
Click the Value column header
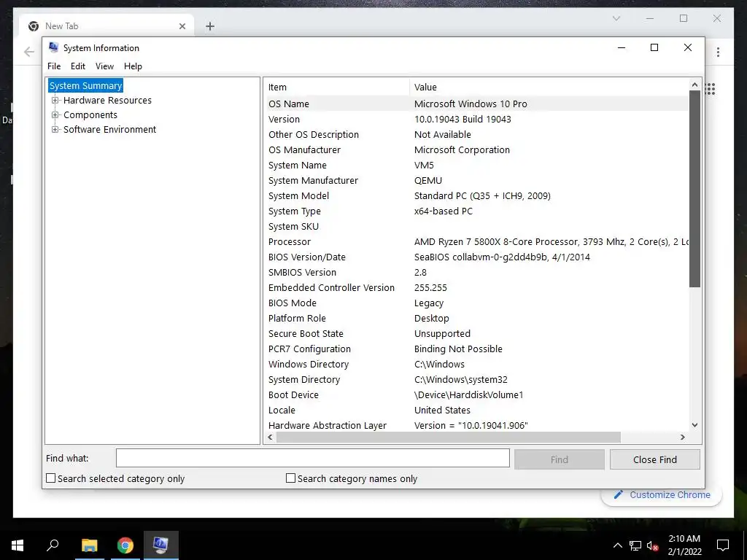[x=549, y=87]
